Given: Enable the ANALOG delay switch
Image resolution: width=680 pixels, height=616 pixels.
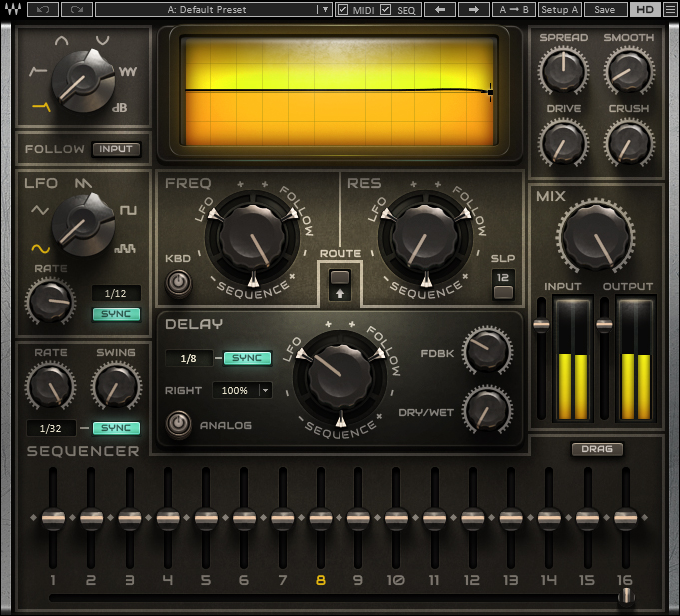Looking at the screenshot, I should click(179, 424).
